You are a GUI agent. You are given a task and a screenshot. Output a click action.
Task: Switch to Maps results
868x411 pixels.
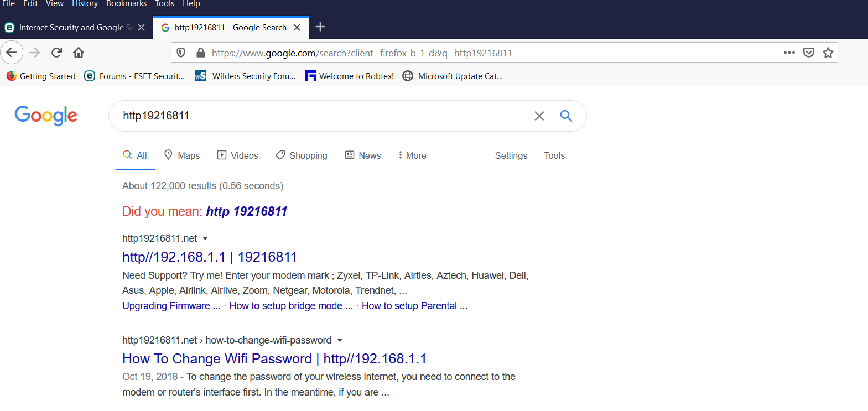coord(182,155)
